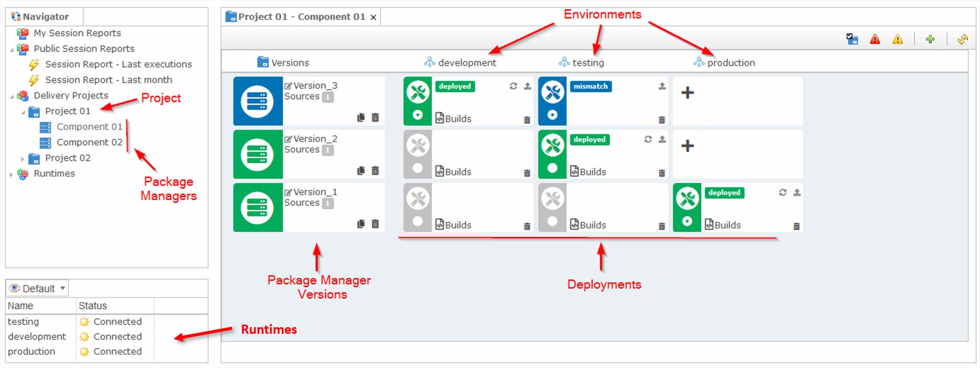Open Builds link on Version_2 testing card

(588, 171)
